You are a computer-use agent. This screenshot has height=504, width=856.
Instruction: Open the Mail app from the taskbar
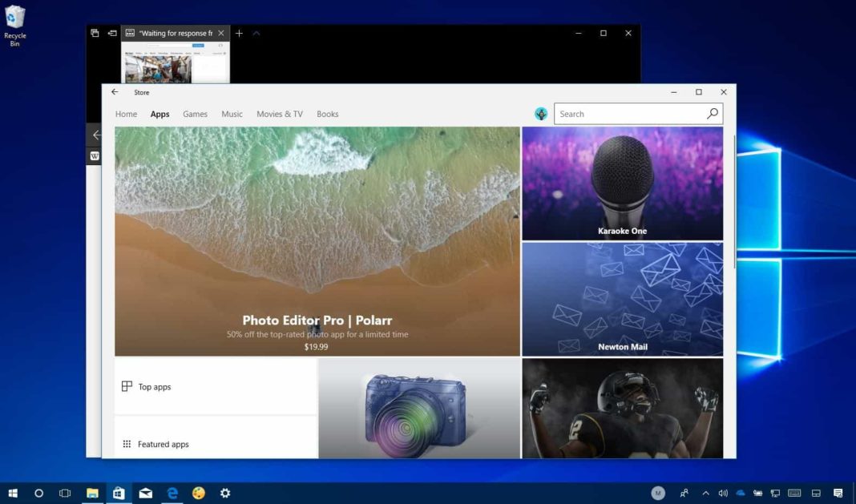[146, 494]
